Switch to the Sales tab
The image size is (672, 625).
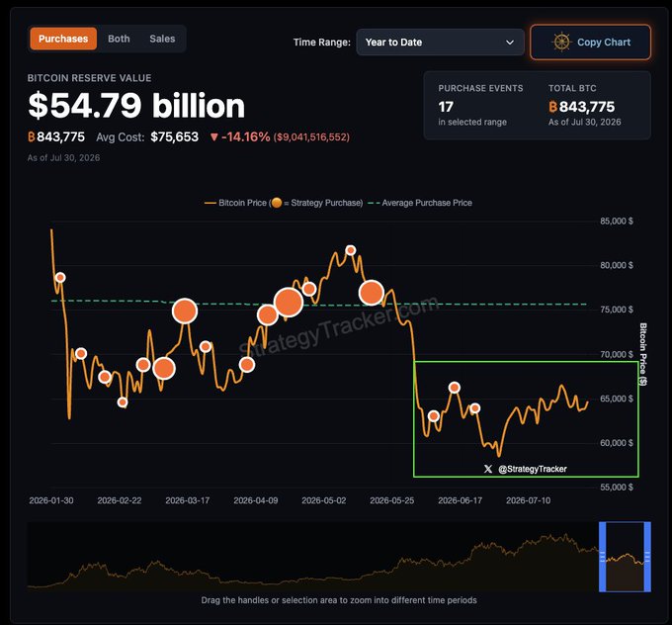point(162,39)
